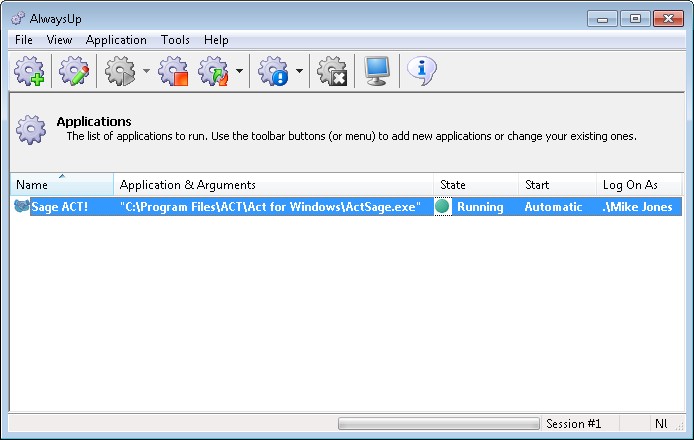Click the status bar progress bar
Image resolution: width=694 pixels, height=440 pixels.
pyautogui.click(x=439, y=424)
